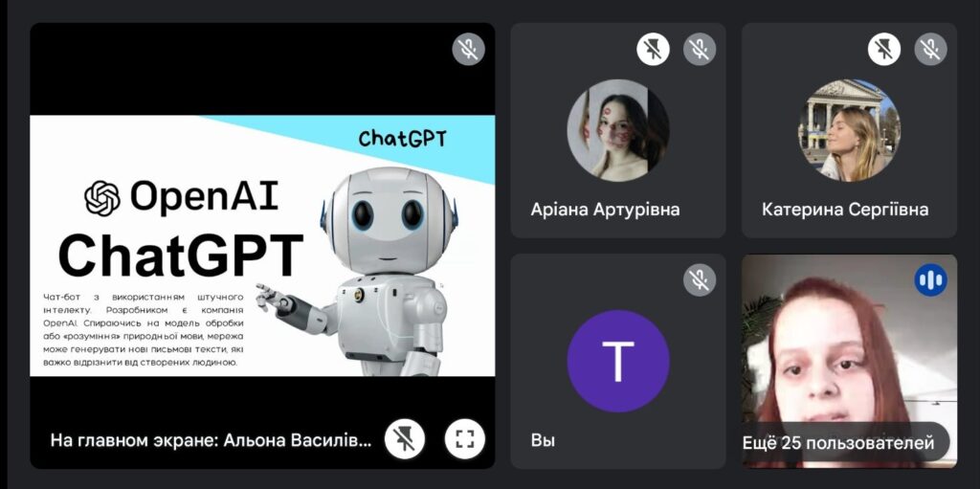
Task: Click muted microphone icon for Катерина Сергіївна
Action: (x=930, y=49)
